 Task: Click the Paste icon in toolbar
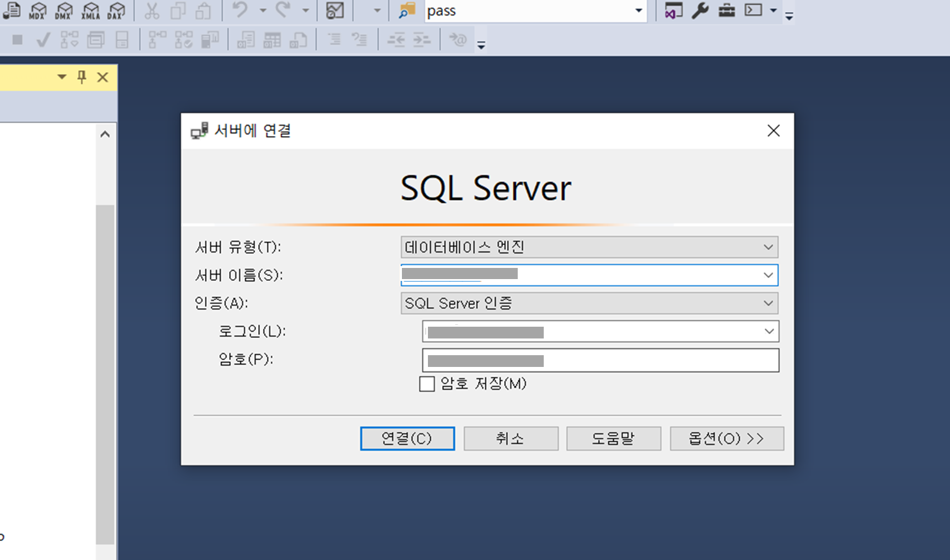(204, 11)
